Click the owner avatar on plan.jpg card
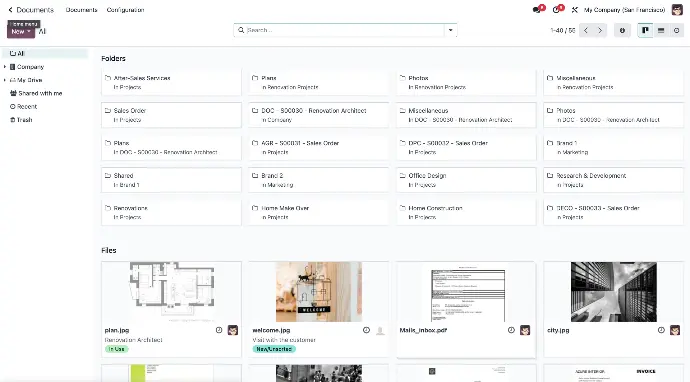690x382 pixels. pos(233,330)
